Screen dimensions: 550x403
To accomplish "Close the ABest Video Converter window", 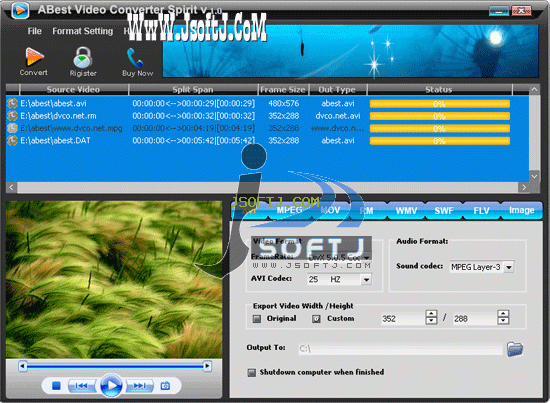I will (521, 11).
